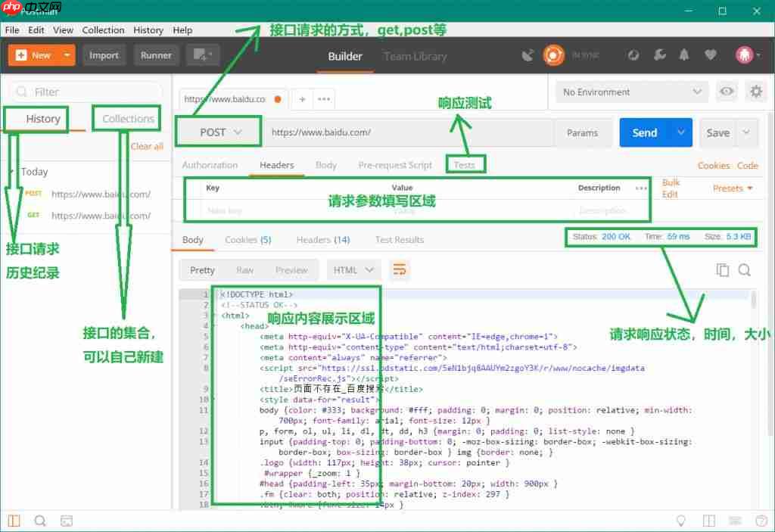Open settings via the wrench icon
Screen dimensions: 775x532
(659, 55)
